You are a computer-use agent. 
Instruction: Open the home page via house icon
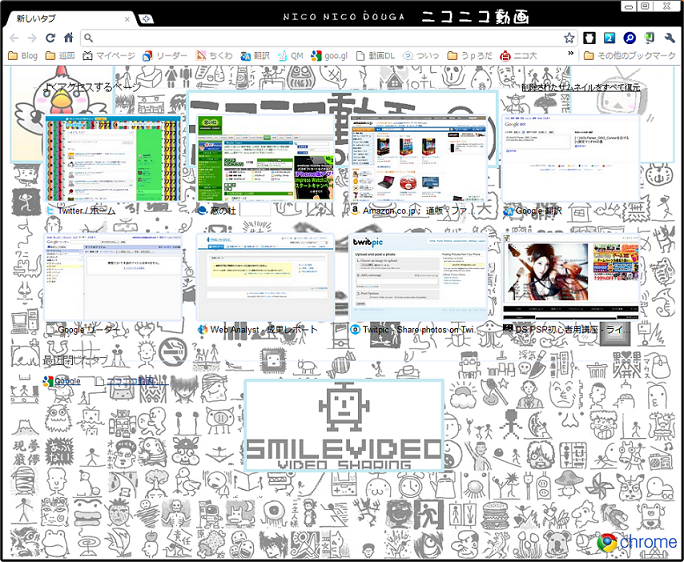[x=68, y=38]
